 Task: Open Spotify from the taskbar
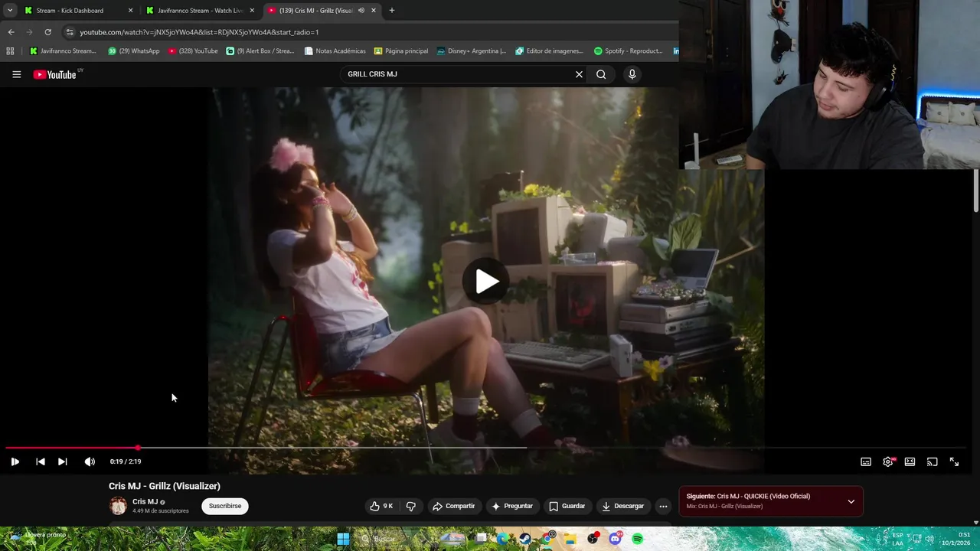tap(638, 539)
